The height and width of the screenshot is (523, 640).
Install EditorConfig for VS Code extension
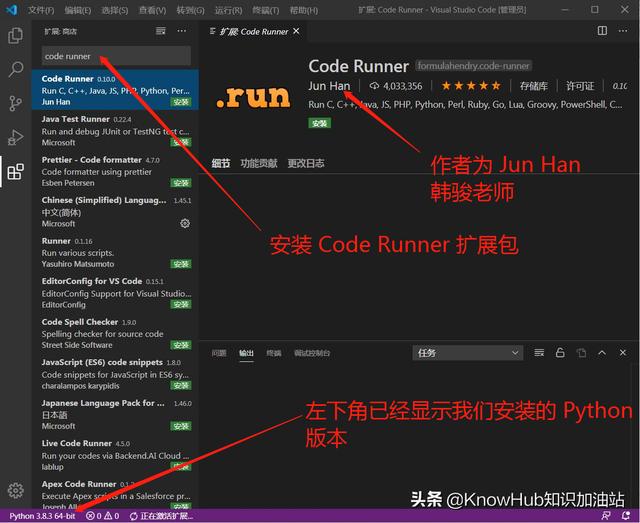pos(181,304)
